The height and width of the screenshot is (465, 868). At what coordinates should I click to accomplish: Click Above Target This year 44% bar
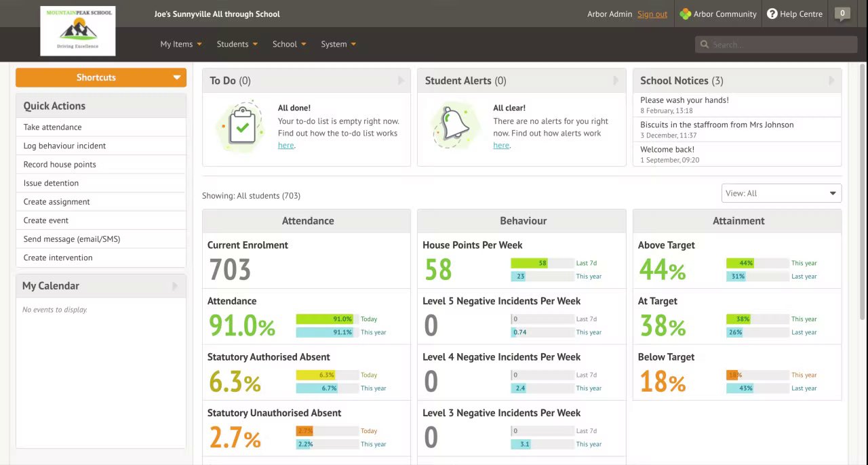(x=757, y=263)
